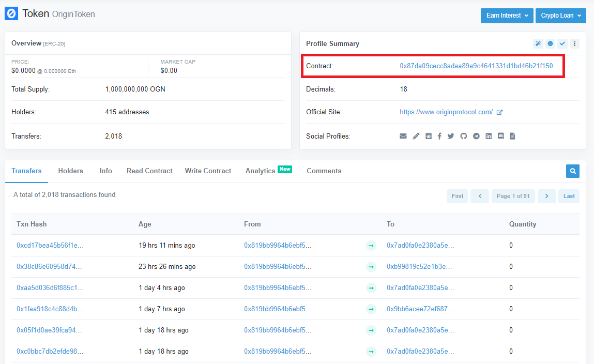Click the Age column header
Image resolution: width=594 pixels, height=364 pixels.
(x=145, y=224)
